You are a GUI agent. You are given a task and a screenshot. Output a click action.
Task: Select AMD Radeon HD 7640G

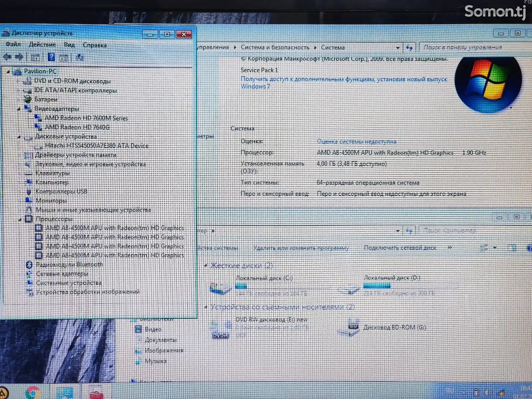77,127
